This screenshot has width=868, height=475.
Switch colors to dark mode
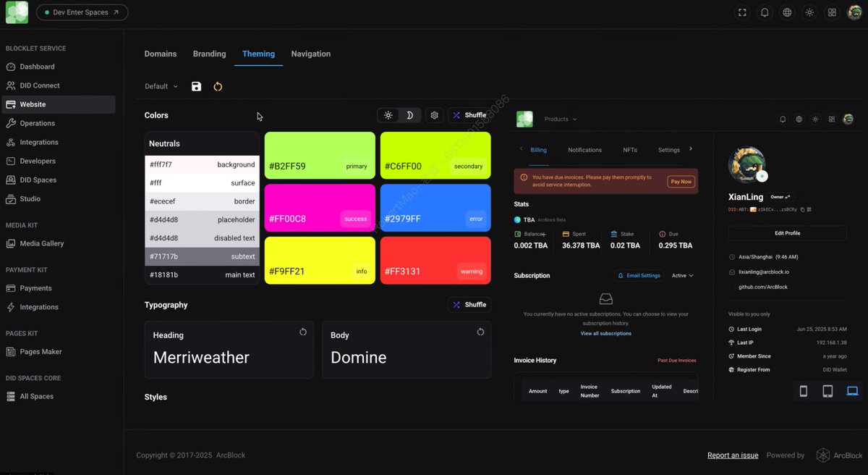coord(409,115)
